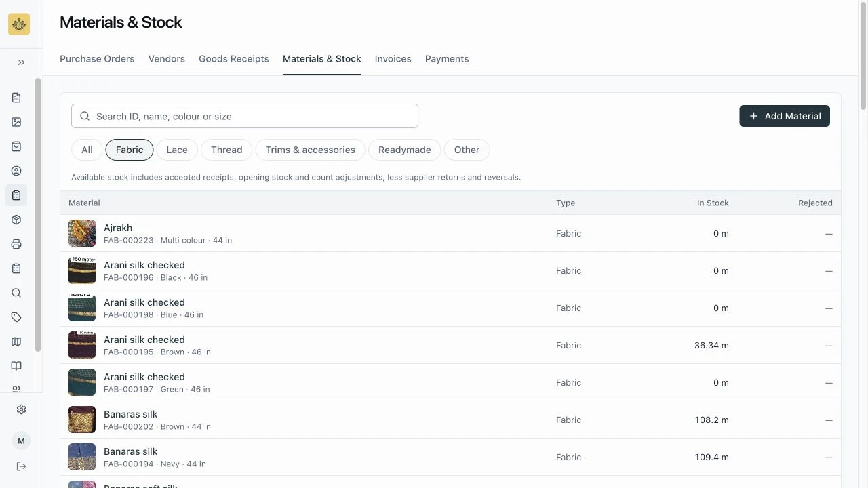Log out using the exit arrow icon
Screen dimensions: 868x488
(x=21, y=466)
